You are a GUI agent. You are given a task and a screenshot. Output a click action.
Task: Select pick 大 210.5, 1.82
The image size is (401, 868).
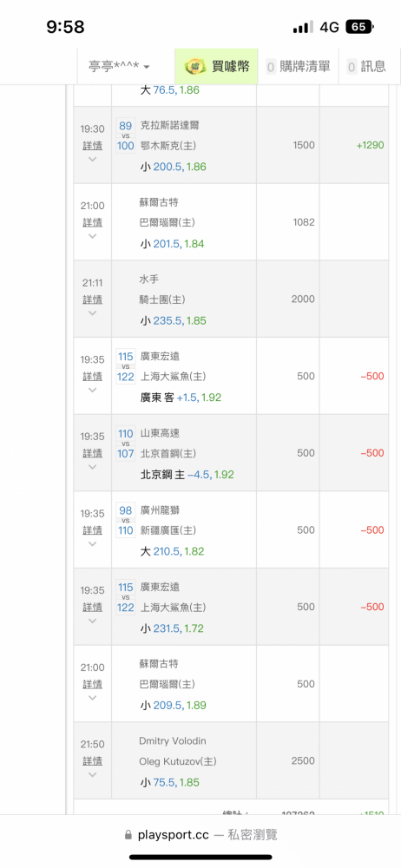[172, 551]
